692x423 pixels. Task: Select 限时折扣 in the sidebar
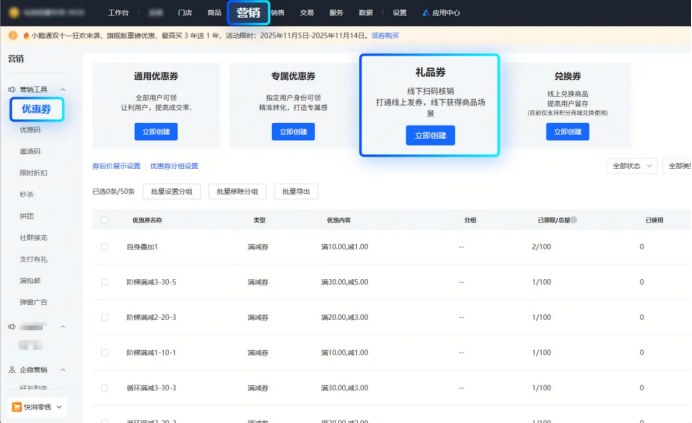point(34,173)
